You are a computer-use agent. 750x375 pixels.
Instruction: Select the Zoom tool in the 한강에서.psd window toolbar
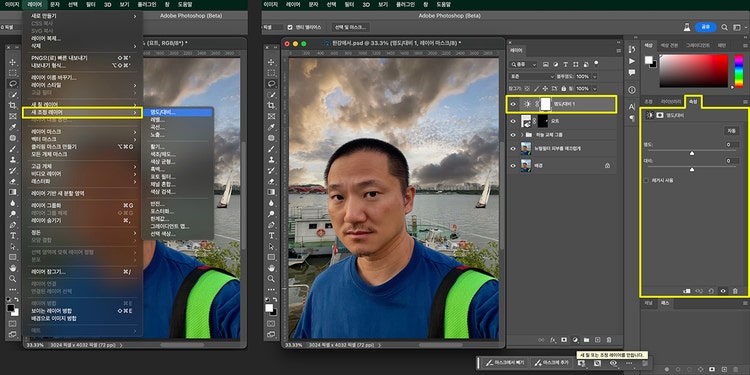click(x=271, y=278)
